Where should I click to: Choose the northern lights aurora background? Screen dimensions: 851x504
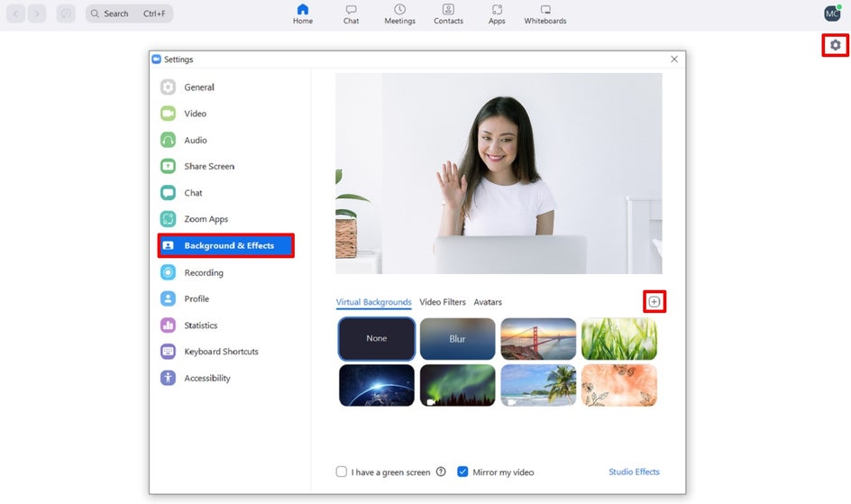point(458,385)
